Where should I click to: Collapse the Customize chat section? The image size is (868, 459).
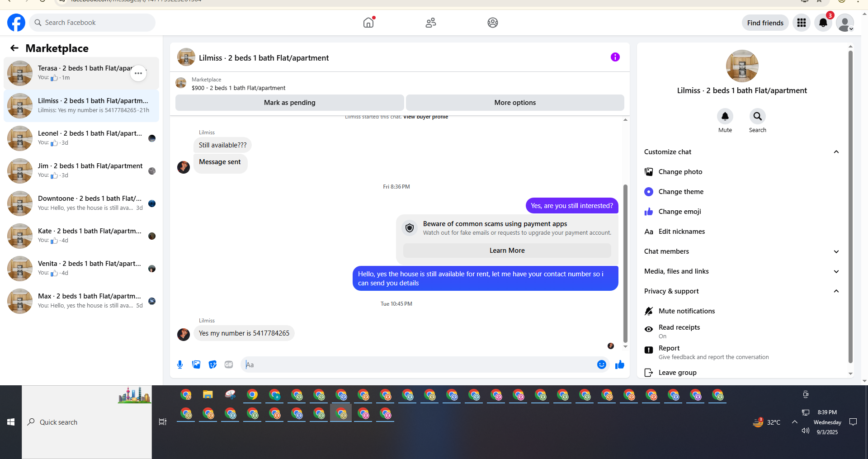741,152
